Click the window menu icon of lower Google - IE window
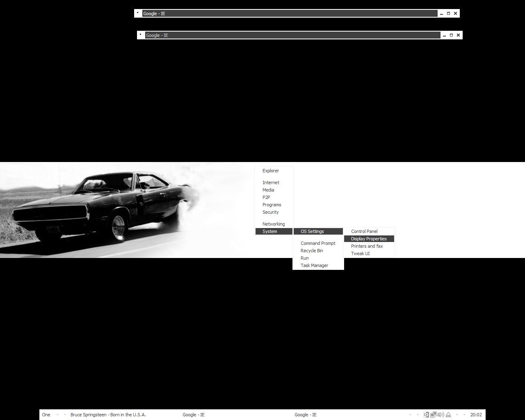 [x=141, y=35]
